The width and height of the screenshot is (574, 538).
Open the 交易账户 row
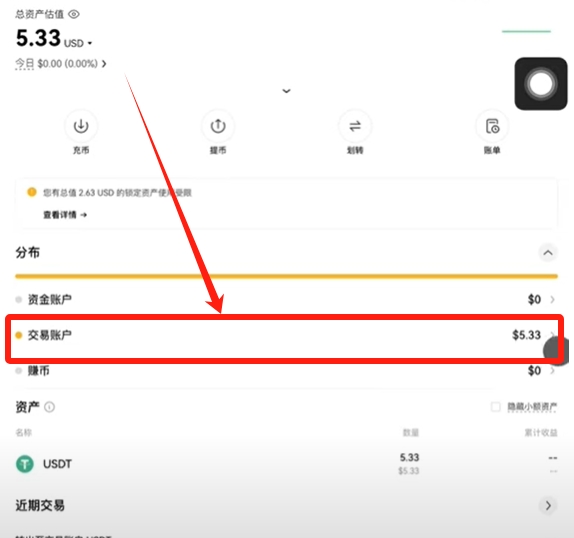click(x=286, y=335)
